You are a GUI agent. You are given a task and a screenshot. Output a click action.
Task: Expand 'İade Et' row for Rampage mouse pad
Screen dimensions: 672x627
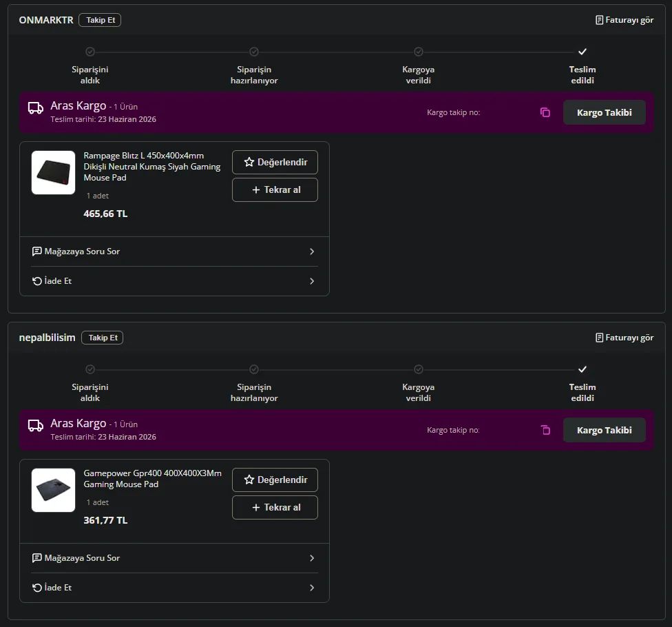(174, 281)
